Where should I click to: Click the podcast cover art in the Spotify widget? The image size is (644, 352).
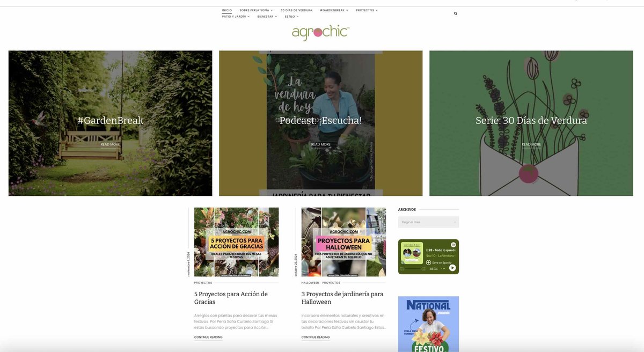(x=412, y=252)
